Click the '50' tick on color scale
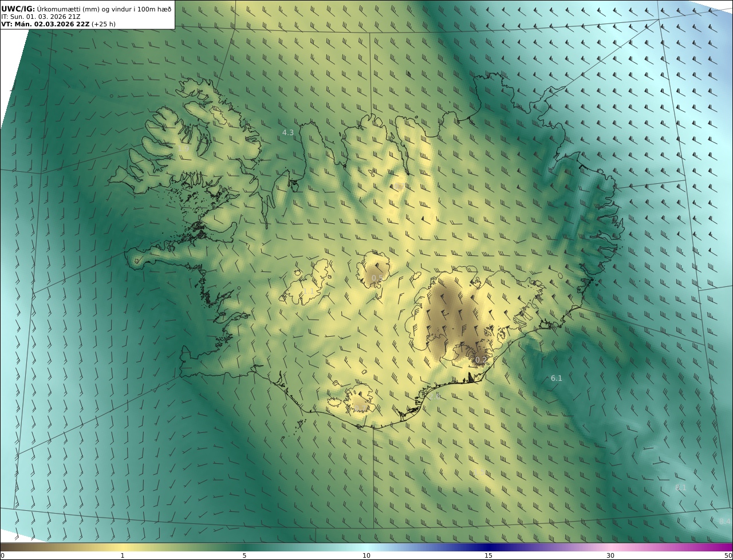 point(728,556)
